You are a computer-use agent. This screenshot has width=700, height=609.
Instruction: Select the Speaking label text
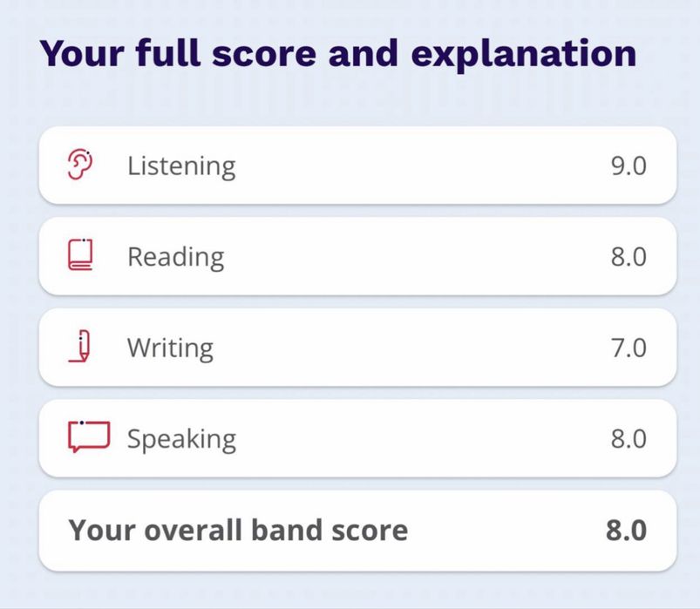[x=181, y=438]
